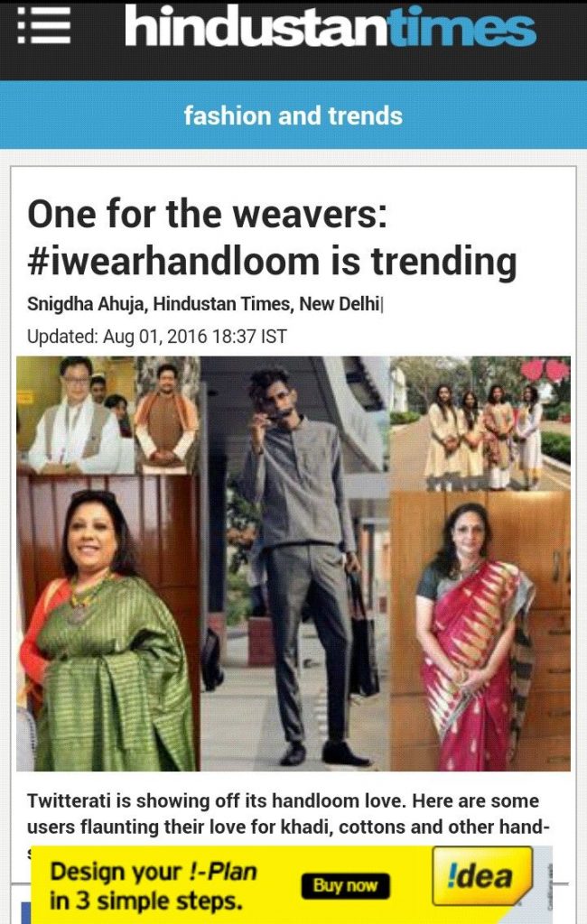Tap the blue share icon bottom-left

[25, 913]
